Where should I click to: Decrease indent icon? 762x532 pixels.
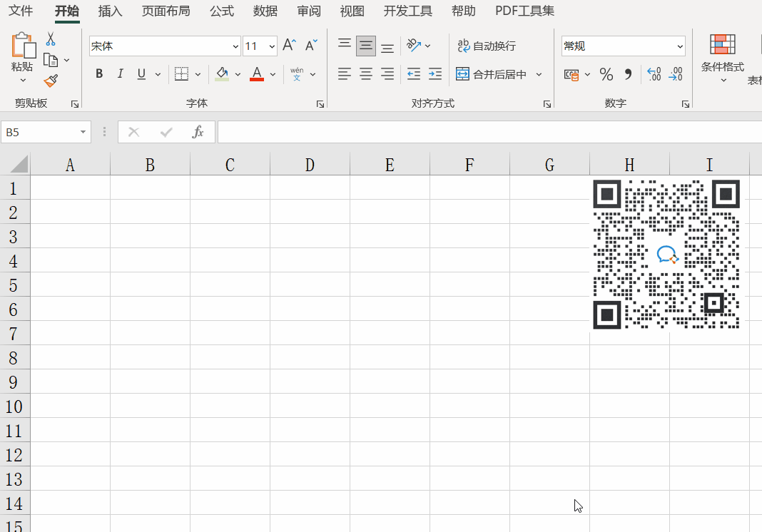coord(414,74)
